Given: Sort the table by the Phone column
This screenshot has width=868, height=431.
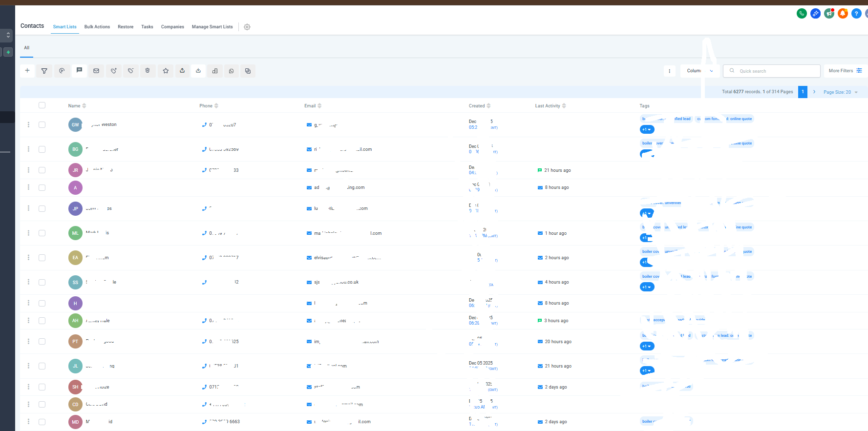Looking at the screenshot, I should pos(209,106).
